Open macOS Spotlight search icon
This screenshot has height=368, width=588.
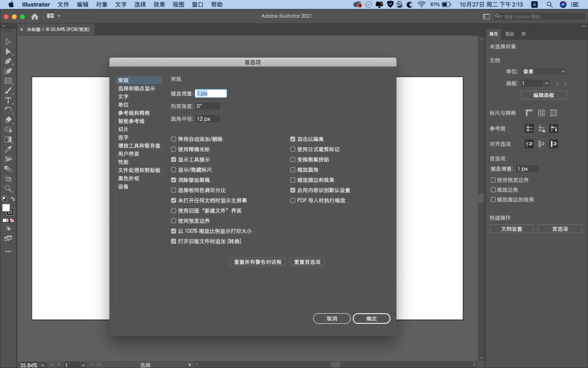(549, 5)
